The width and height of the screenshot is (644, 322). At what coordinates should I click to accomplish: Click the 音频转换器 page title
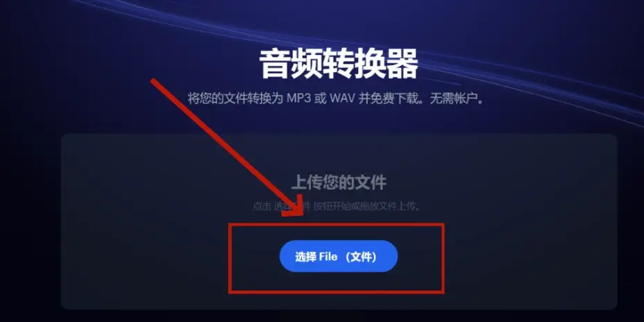[339, 64]
